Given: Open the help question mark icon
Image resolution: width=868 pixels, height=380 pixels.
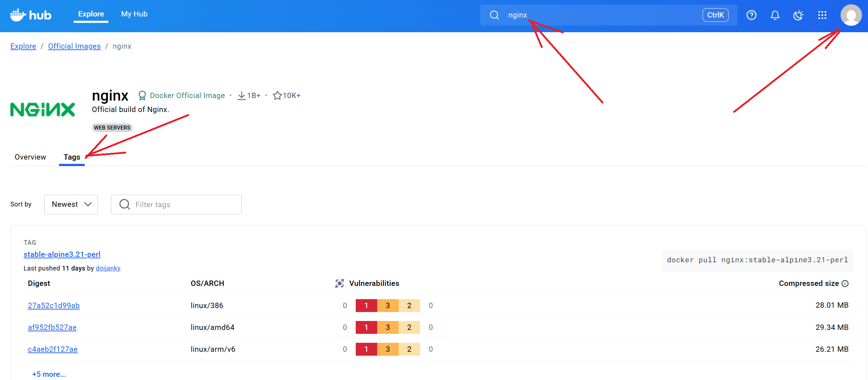Looking at the screenshot, I should click(751, 15).
